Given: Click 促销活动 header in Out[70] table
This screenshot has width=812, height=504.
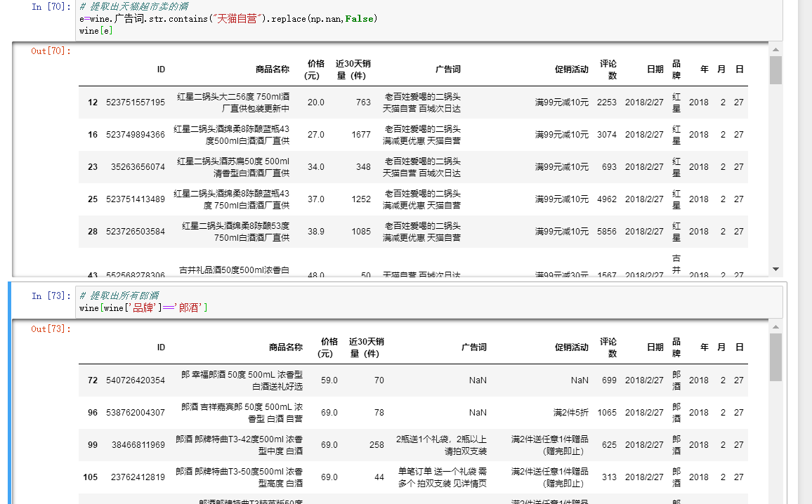Looking at the screenshot, I should tap(572, 69).
